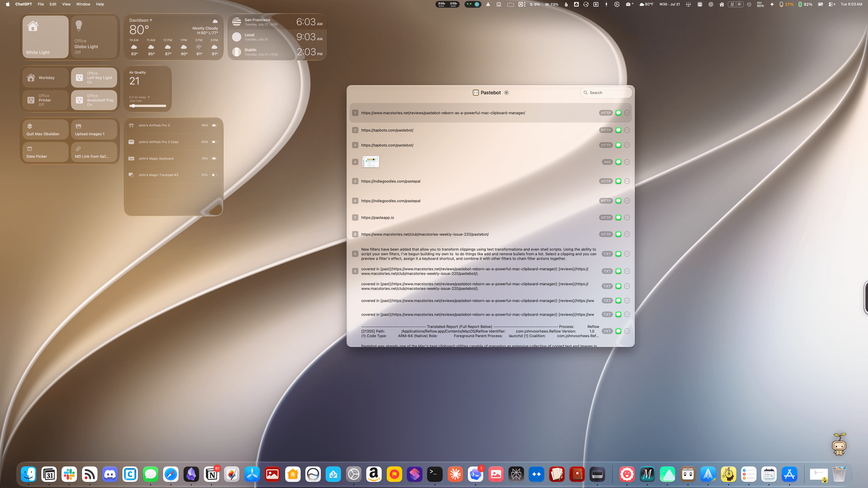Open the Edit menu

(53, 4)
